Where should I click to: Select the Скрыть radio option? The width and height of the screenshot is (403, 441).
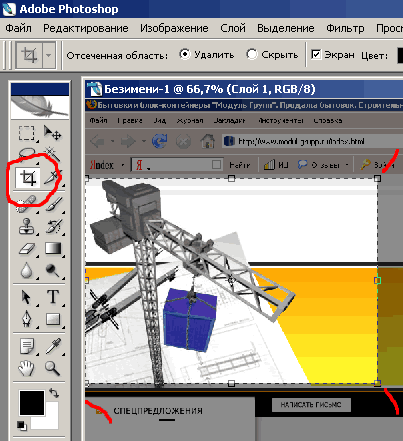pyautogui.click(x=272, y=55)
